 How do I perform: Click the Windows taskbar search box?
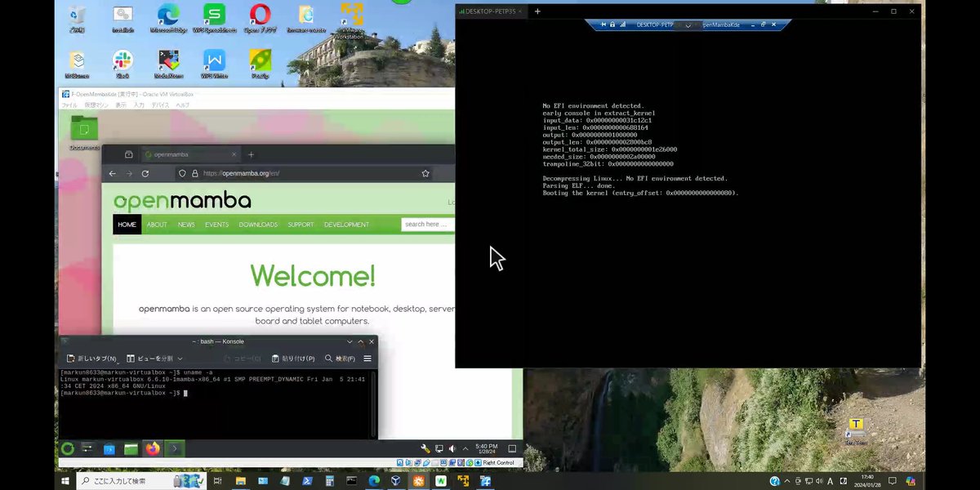point(141,481)
